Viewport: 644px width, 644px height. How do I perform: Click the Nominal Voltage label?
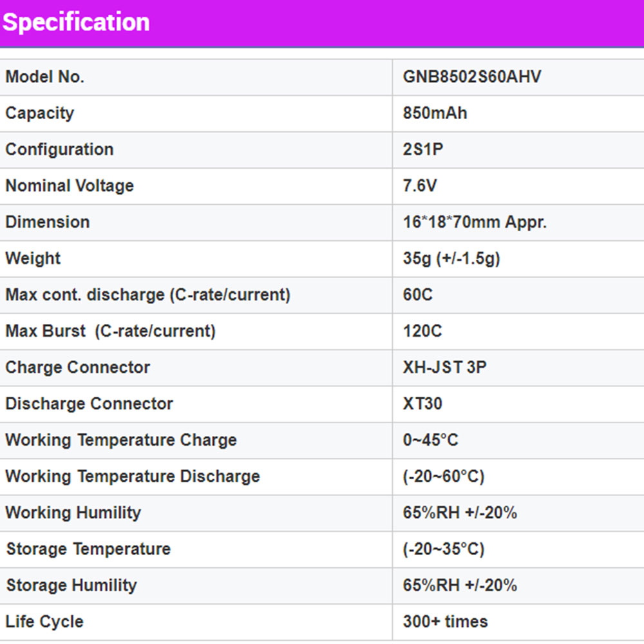tap(70, 186)
